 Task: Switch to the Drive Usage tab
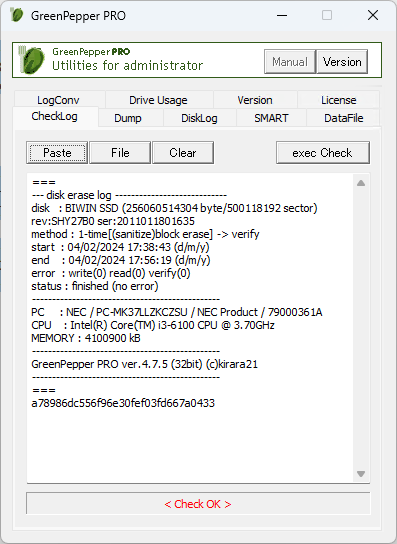158,100
